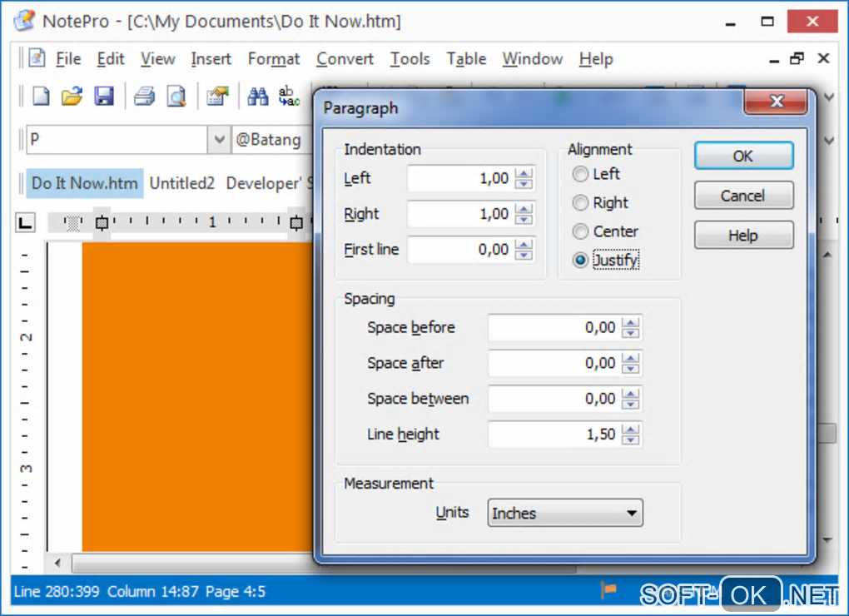This screenshot has width=849, height=616.
Task: Increase or decrease Left indentation stepper
Action: point(524,178)
